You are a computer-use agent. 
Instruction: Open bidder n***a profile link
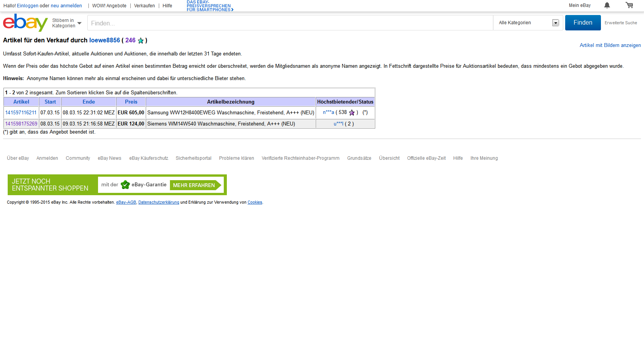coord(328,112)
